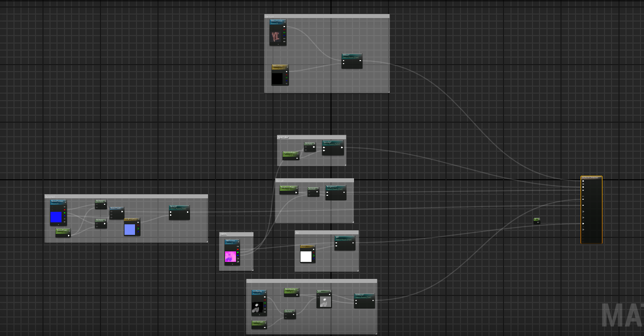Select the orange-outlined master material result node
The width and height of the screenshot is (644, 336).
[x=591, y=210]
